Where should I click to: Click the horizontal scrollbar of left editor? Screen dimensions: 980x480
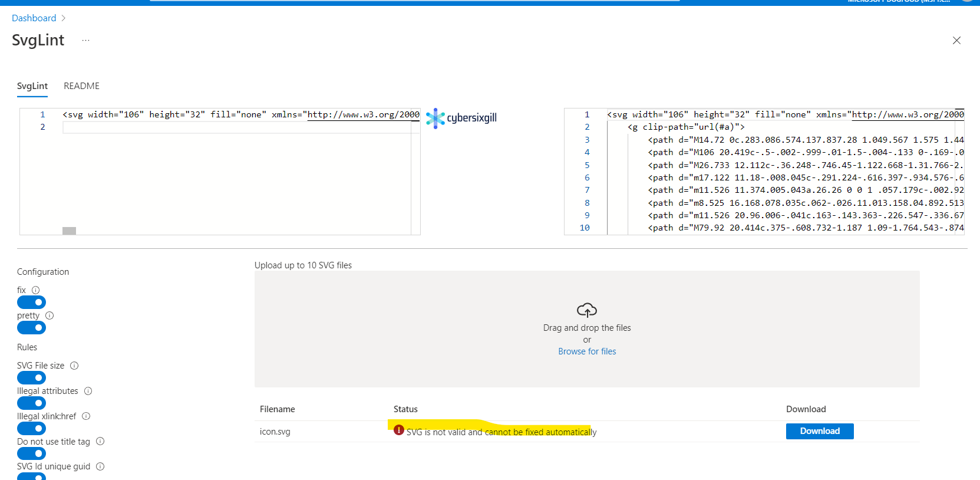[x=69, y=231]
